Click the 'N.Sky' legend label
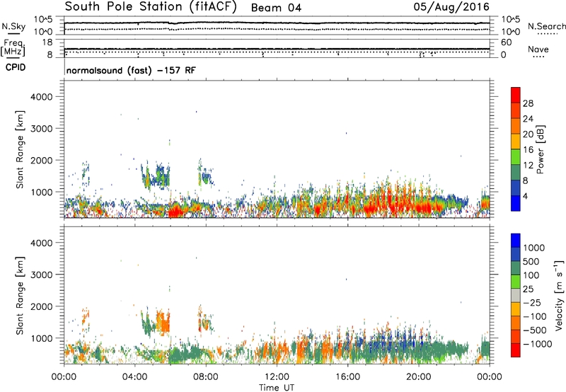Image resolution: width=566 pixels, height=392 pixels. [x=13, y=26]
